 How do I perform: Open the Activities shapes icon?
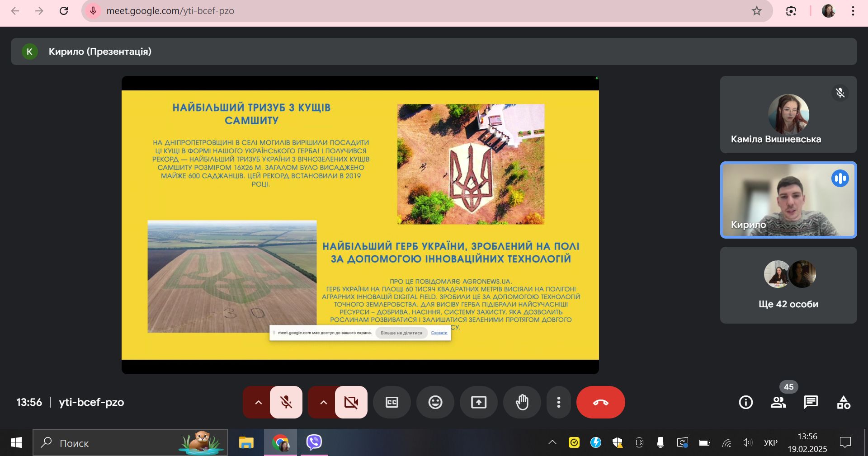click(843, 402)
